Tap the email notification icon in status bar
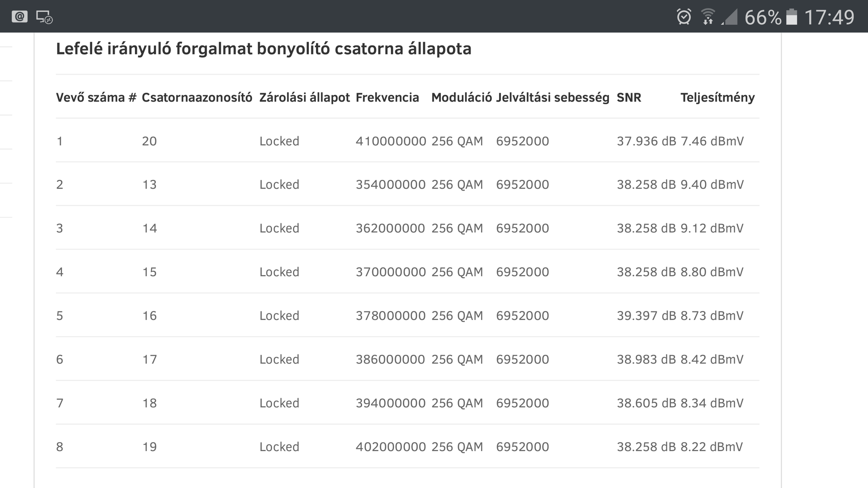Image resolution: width=868 pixels, height=488 pixels. tap(19, 17)
